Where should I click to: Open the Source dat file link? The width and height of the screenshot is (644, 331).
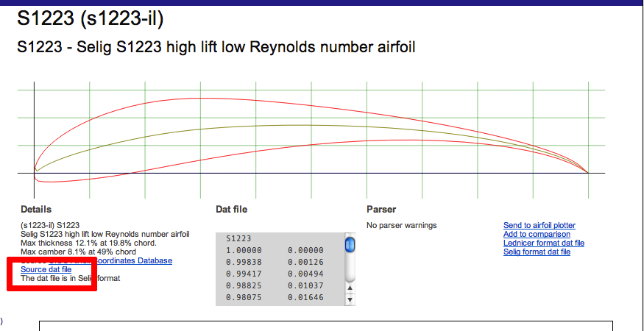46,269
